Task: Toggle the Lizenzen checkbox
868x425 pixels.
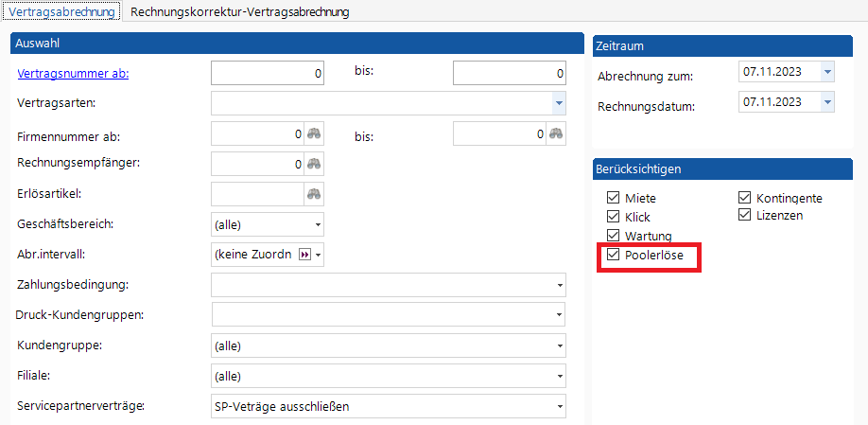Action: pos(745,216)
